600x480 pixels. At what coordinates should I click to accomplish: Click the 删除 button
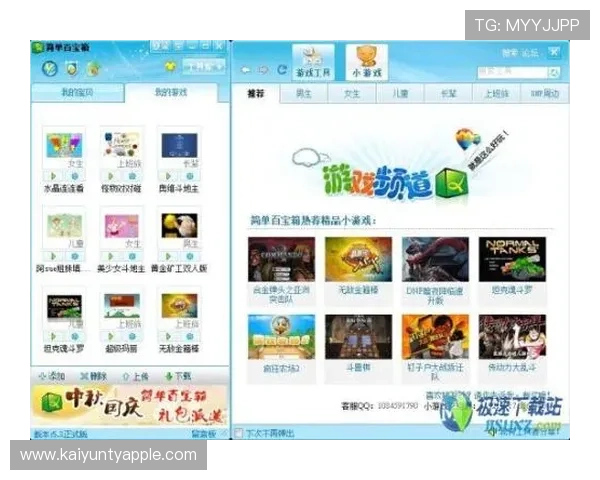(x=93, y=376)
